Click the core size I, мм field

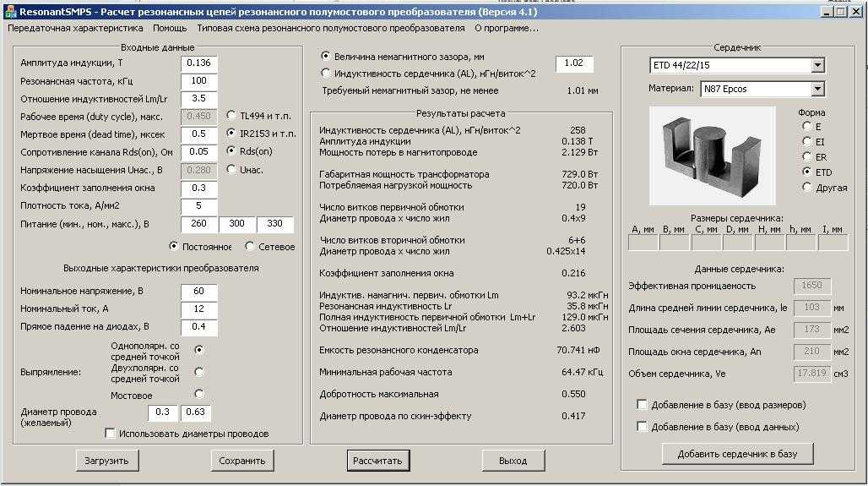(833, 243)
